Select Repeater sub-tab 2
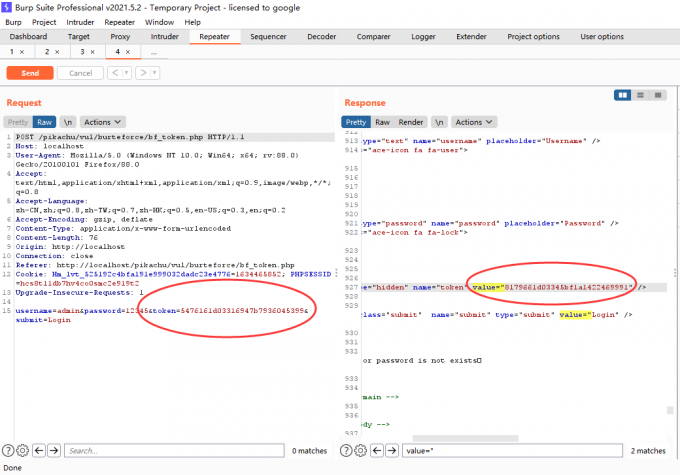Viewport: 680px width, 475px height. coord(47,52)
